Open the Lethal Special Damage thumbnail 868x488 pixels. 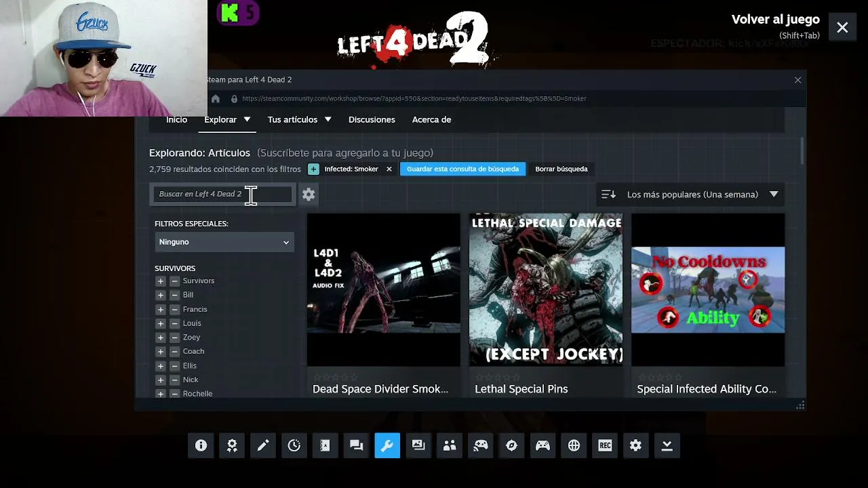[x=546, y=290]
